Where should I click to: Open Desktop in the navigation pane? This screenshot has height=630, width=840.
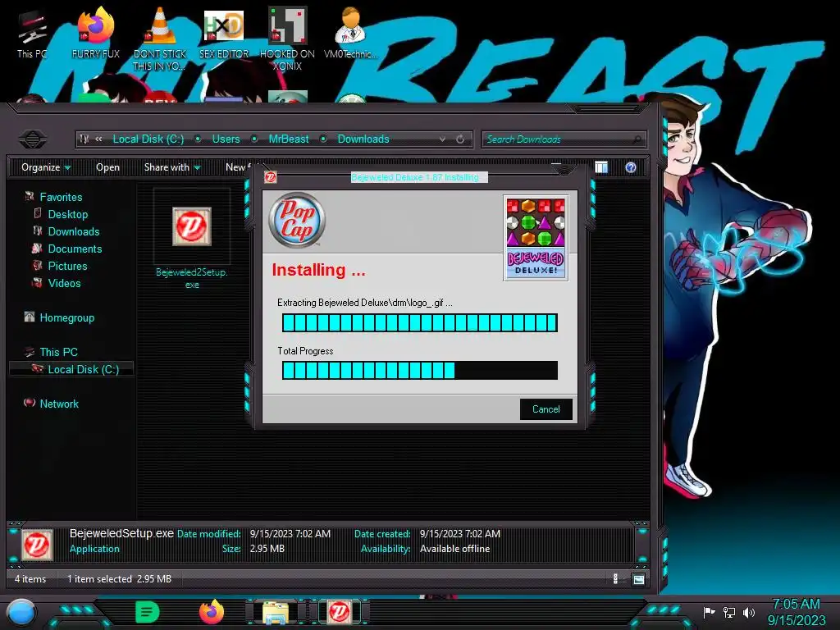point(68,214)
